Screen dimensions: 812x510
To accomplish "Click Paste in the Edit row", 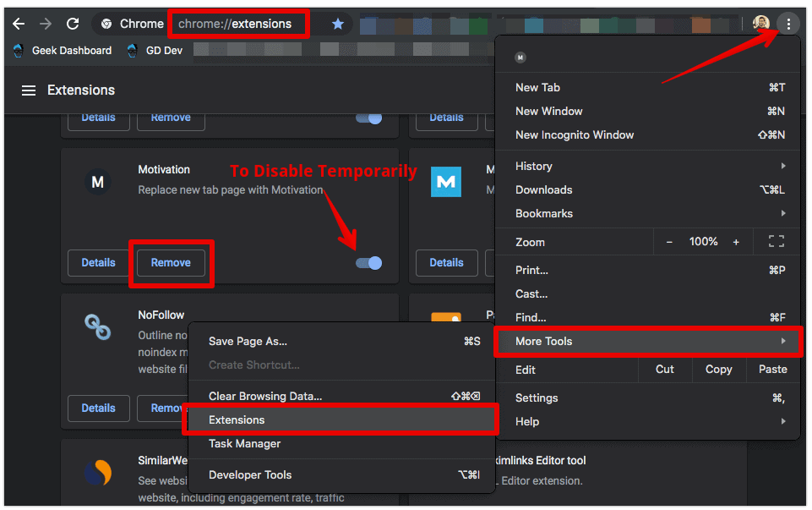I will (772, 370).
